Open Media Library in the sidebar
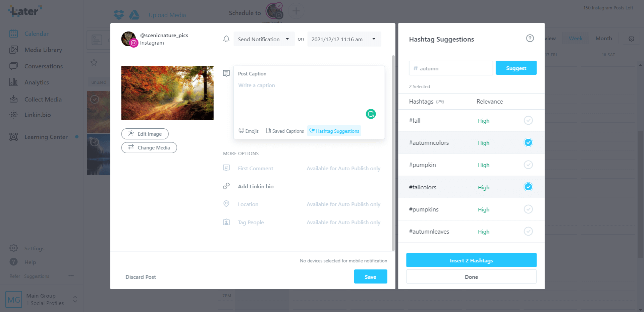 (43, 50)
